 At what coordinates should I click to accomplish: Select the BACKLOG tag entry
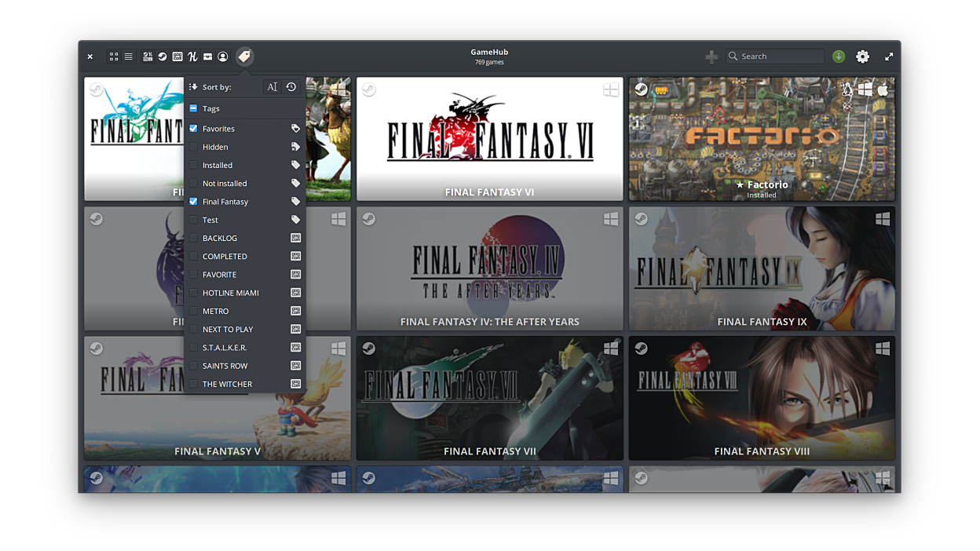(220, 238)
